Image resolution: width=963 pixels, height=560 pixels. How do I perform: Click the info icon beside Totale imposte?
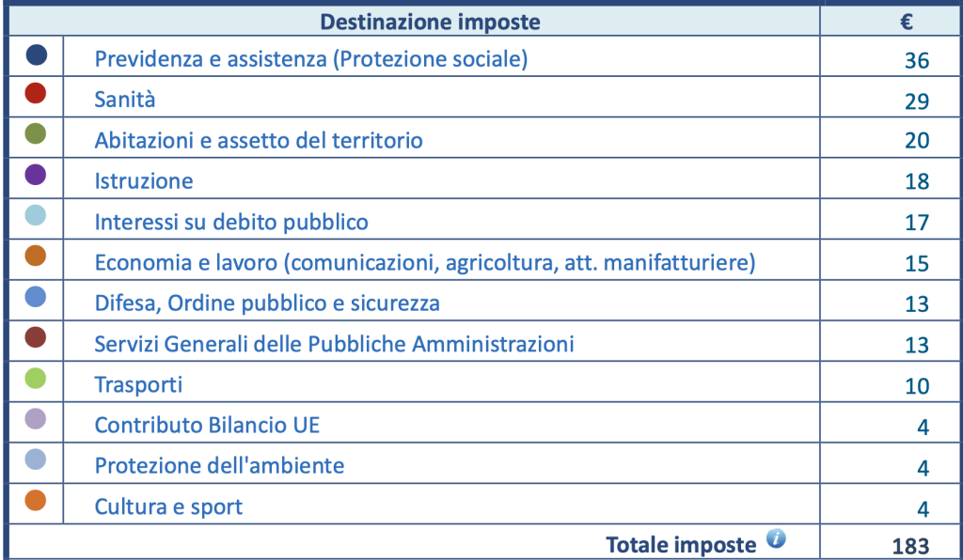776,539
